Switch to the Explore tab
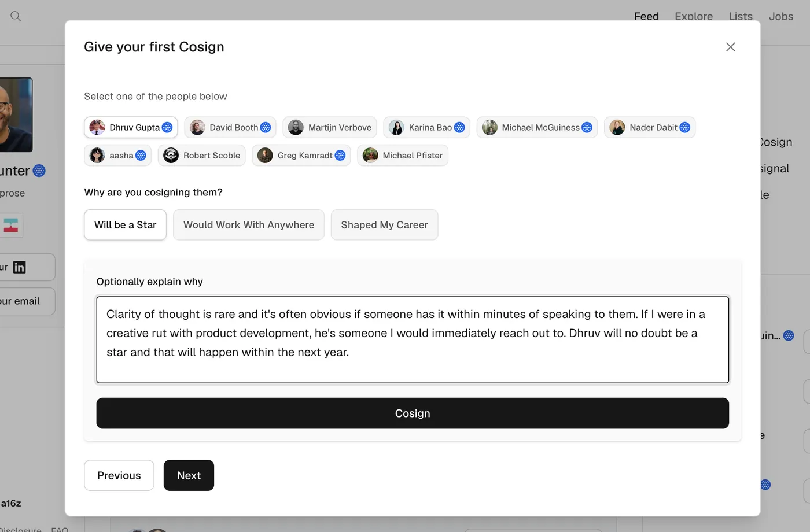The image size is (810, 532). click(x=694, y=16)
